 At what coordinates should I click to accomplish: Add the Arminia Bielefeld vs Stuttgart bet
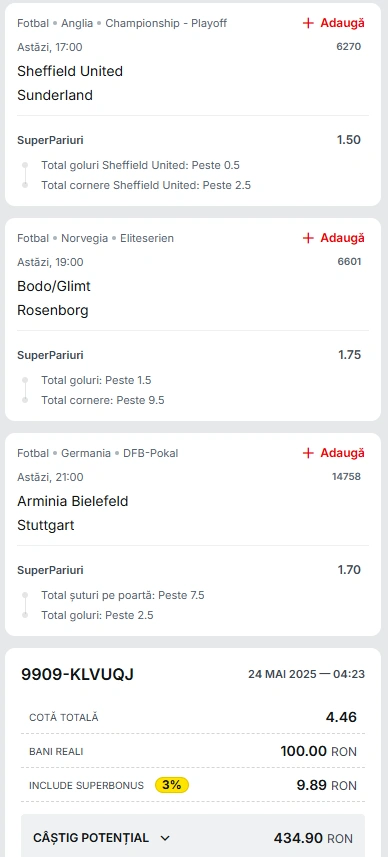click(x=333, y=453)
